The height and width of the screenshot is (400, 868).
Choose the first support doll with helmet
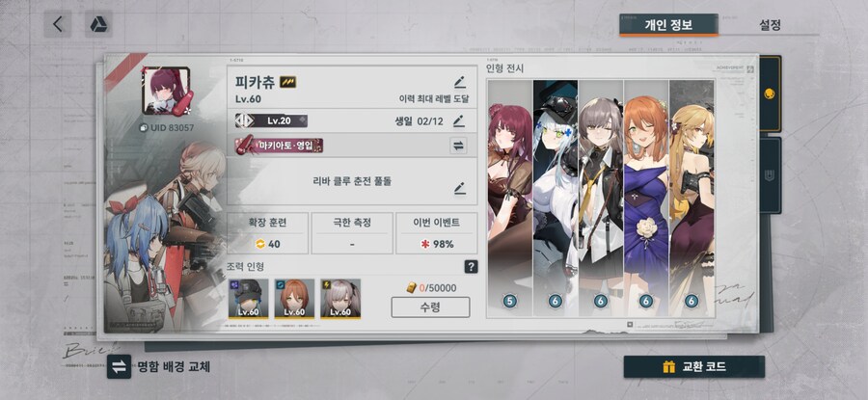[x=249, y=299]
